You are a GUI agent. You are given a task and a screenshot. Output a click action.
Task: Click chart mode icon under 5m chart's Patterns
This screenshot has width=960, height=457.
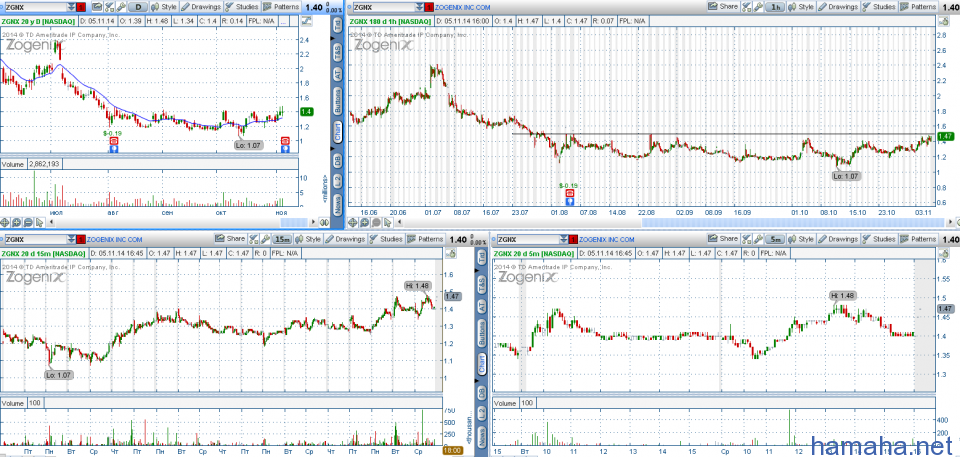[943, 253]
